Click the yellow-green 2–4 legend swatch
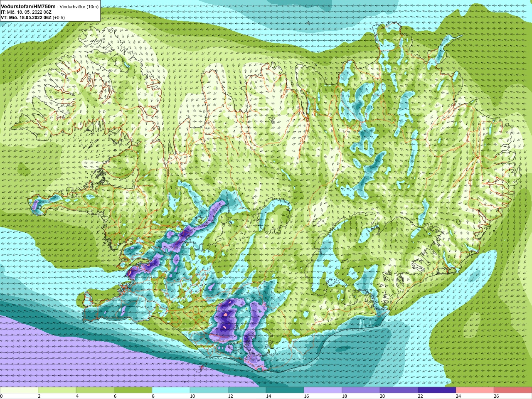The image size is (532, 399). 57,390
